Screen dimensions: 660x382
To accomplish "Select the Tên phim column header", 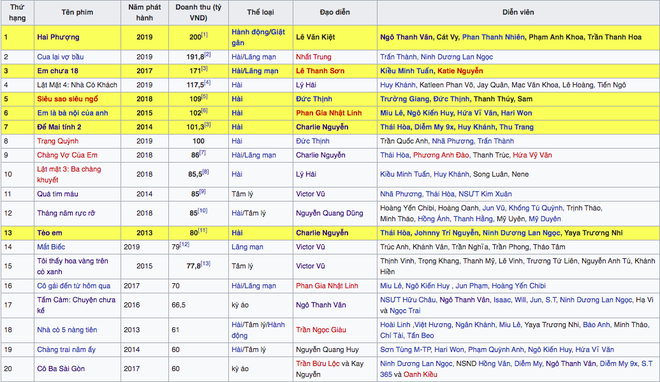I will tap(77, 12).
